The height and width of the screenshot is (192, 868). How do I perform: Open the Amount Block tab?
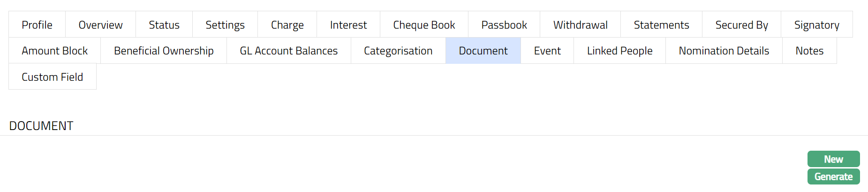click(x=55, y=51)
